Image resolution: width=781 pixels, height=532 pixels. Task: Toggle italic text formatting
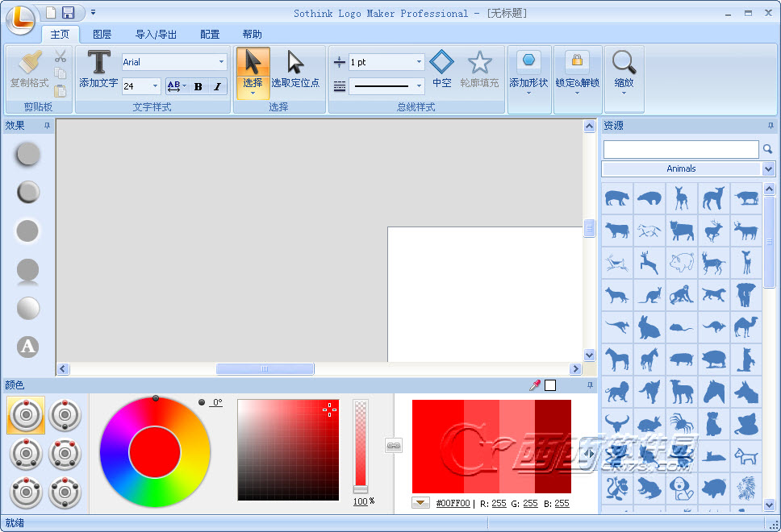(x=217, y=86)
